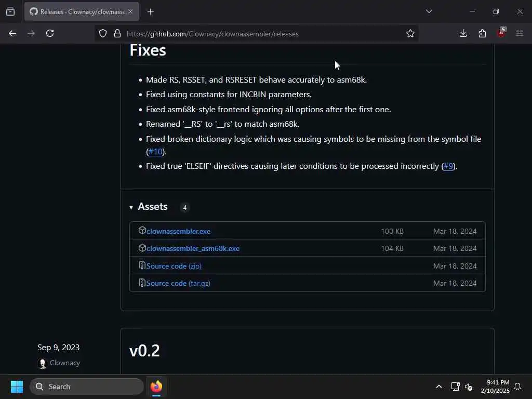Click the package icon beside clownassembler.exe
Screen dimensions: 532x399
(142, 230)
